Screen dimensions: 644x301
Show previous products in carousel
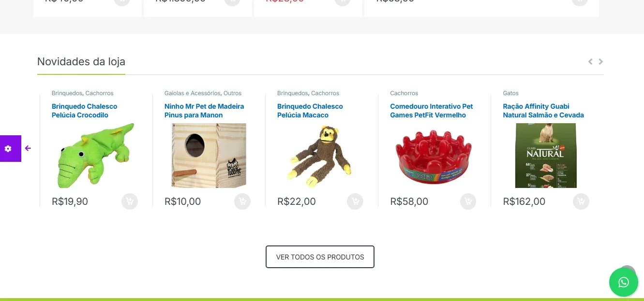point(590,61)
